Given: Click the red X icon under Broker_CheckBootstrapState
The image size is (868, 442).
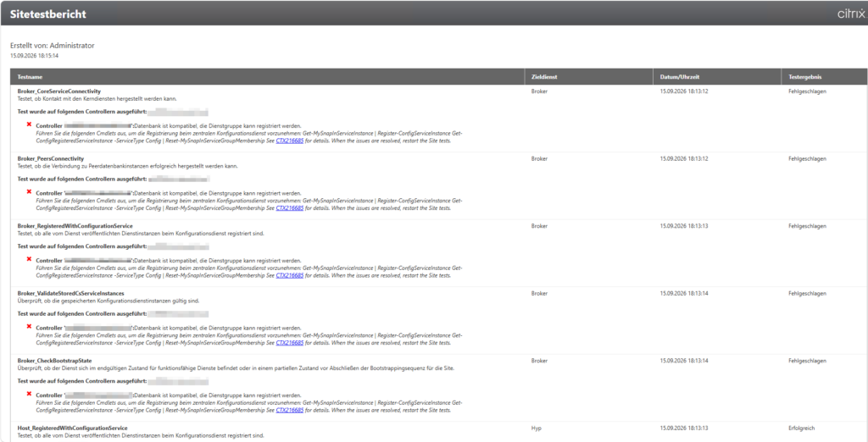Looking at the screenshot, I should tap(29, 394).
